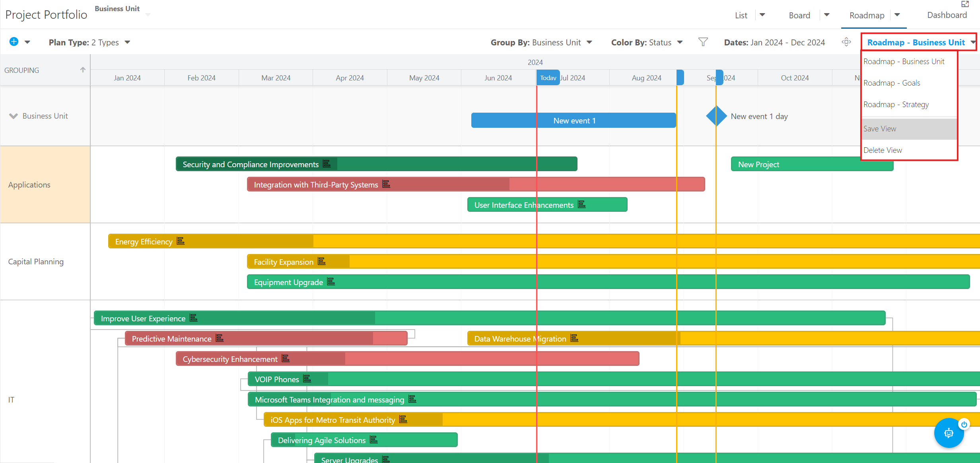Viewport: 980px width, 463px height.
Task: Switch to the Board tab
Action: (799, 15)
